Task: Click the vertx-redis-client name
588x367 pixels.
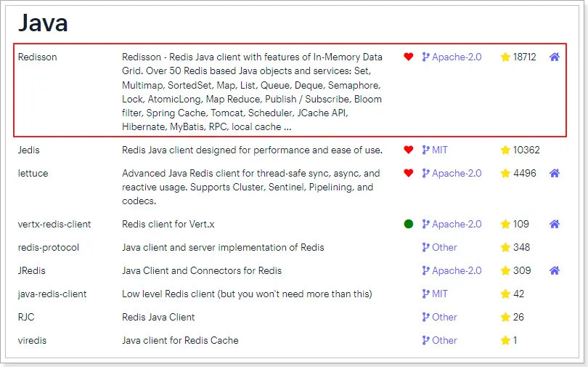Action: (x=54, y=224)
